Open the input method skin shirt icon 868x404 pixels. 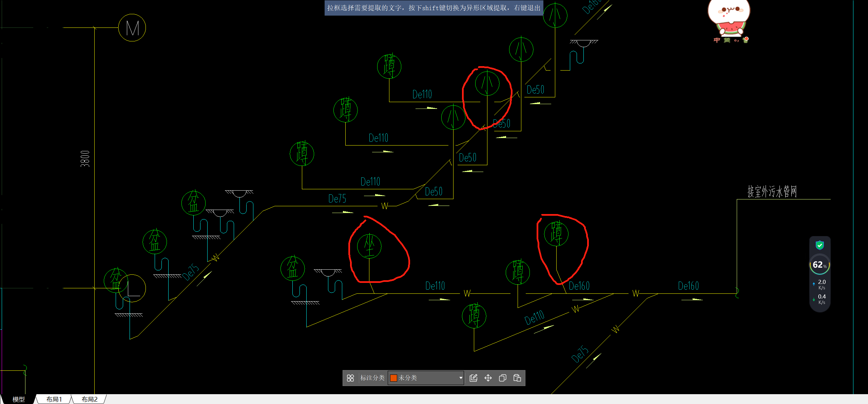tap(746, 40)
